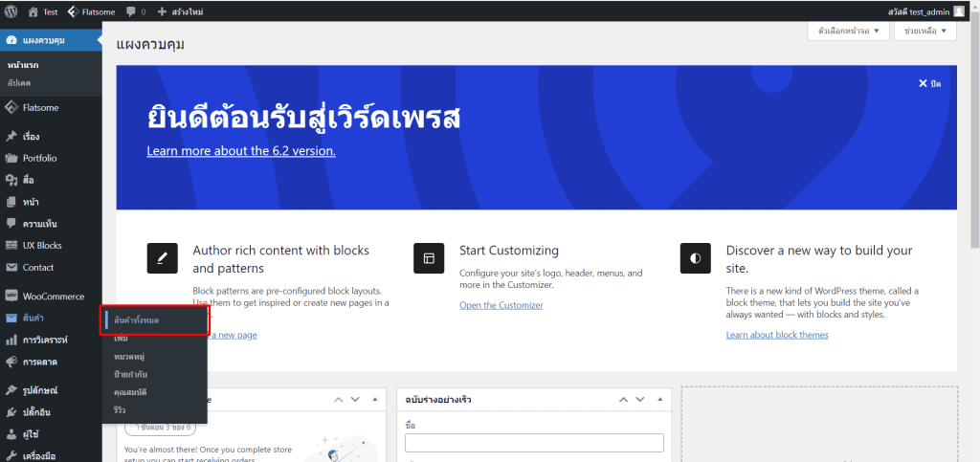
Task: Move ฉบับร่างอย่างเร็ว widget up
Action: pyautogui.click(x=624, y=400)
